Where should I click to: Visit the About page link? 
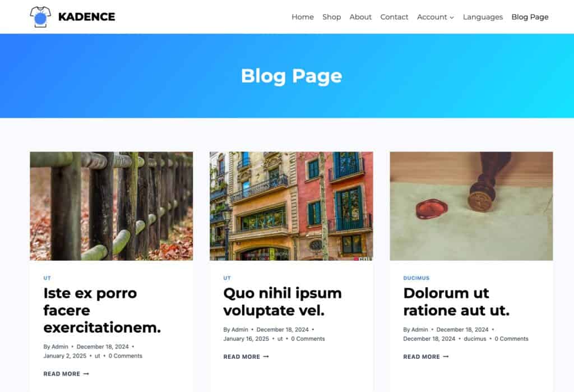click(x=360, y=17)
